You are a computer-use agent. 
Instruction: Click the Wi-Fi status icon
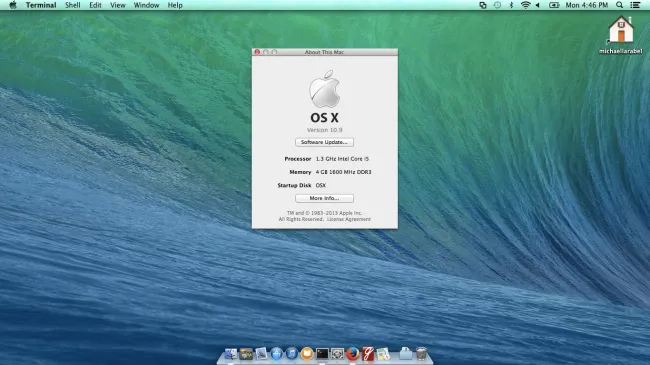(x=526, y=5)
